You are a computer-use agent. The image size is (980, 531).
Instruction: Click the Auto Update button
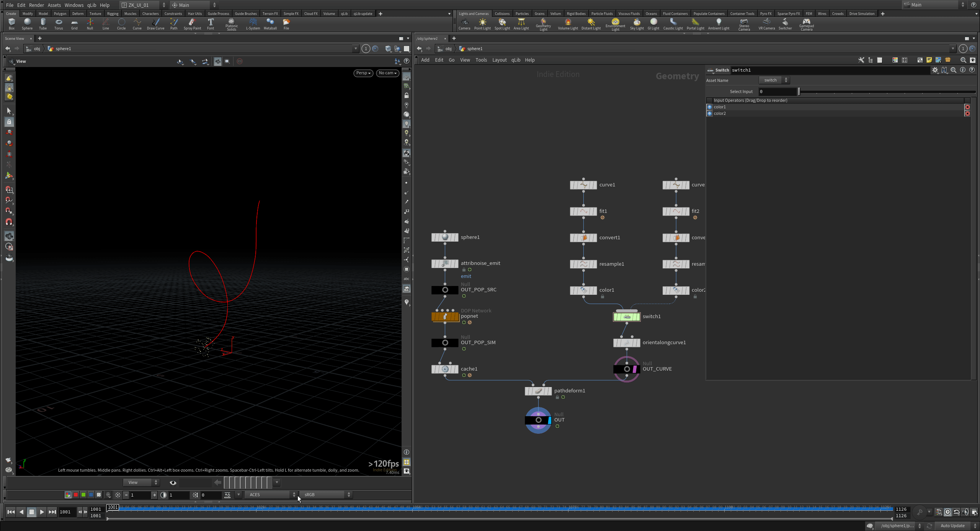(952, 526)
